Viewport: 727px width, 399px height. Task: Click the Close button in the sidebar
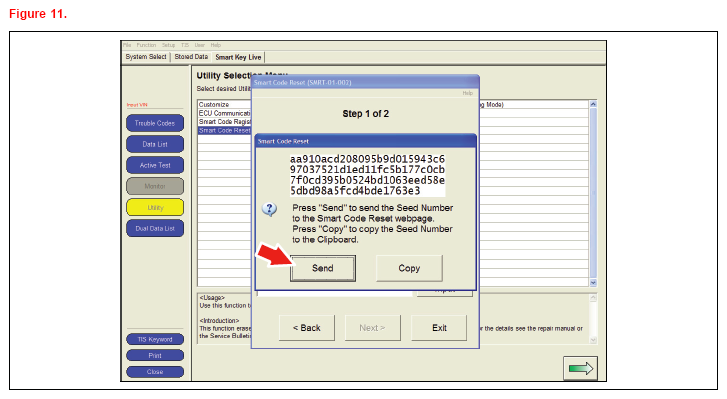[155, 372]
